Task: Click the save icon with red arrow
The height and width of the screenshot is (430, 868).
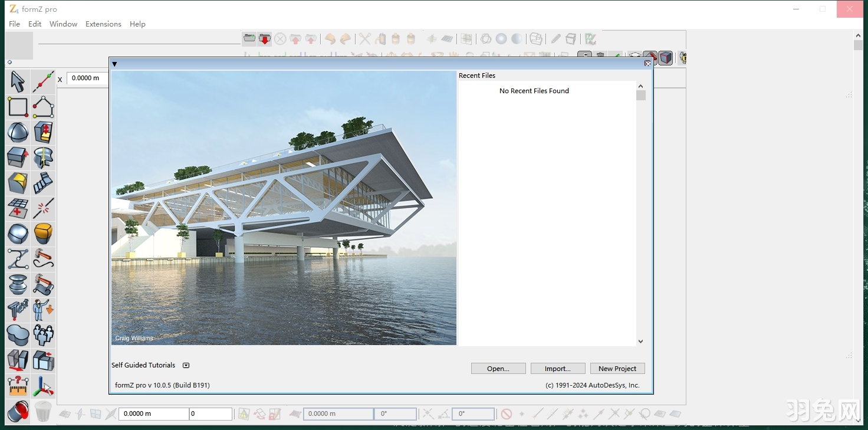Action: 264,39
